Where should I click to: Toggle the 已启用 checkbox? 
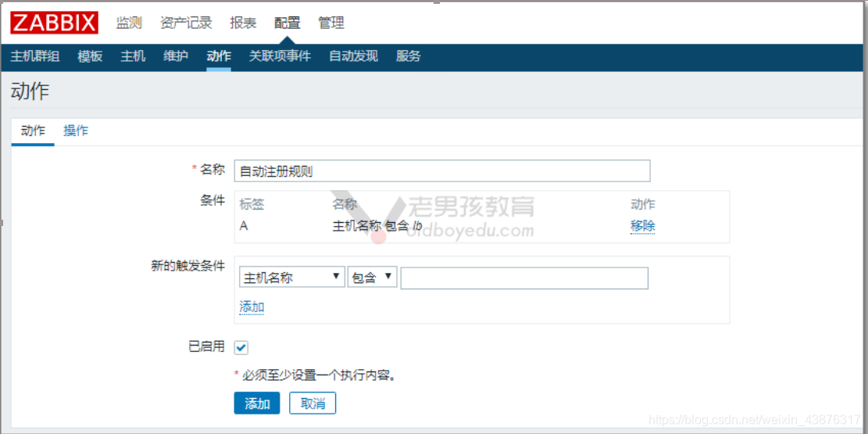(241, 347)
